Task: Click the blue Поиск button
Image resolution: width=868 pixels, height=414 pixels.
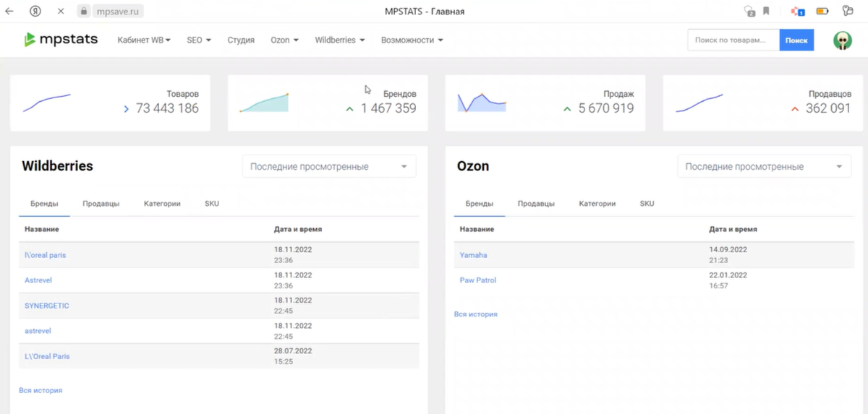Action: pos(796,40)
